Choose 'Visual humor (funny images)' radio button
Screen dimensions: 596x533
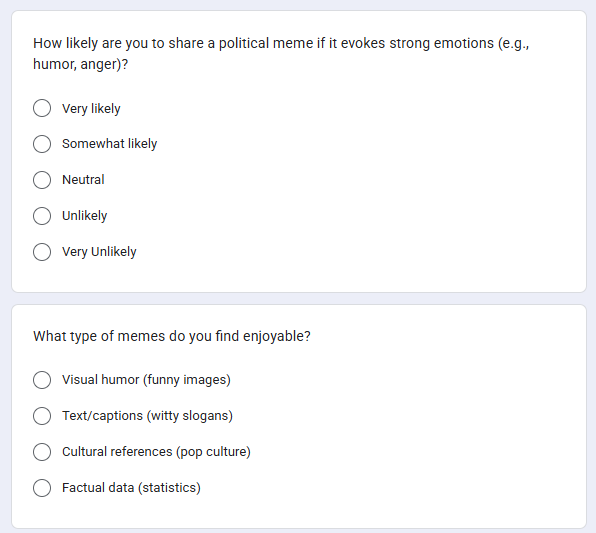[x=42, y=380]
